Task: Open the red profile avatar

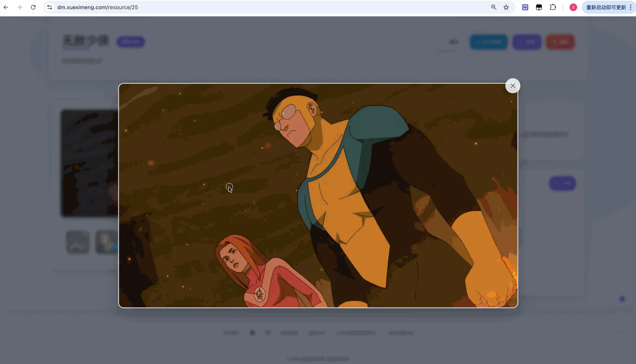Action: coord(573,7)
